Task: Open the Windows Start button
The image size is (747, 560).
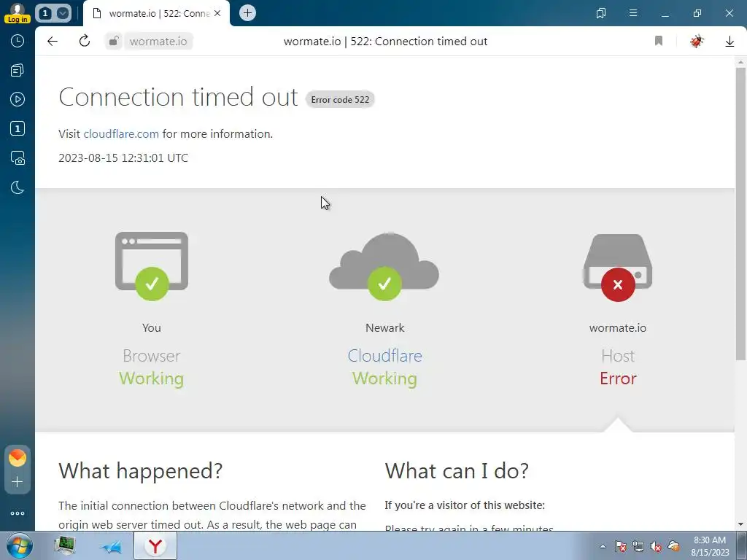Action: point(19,545)
